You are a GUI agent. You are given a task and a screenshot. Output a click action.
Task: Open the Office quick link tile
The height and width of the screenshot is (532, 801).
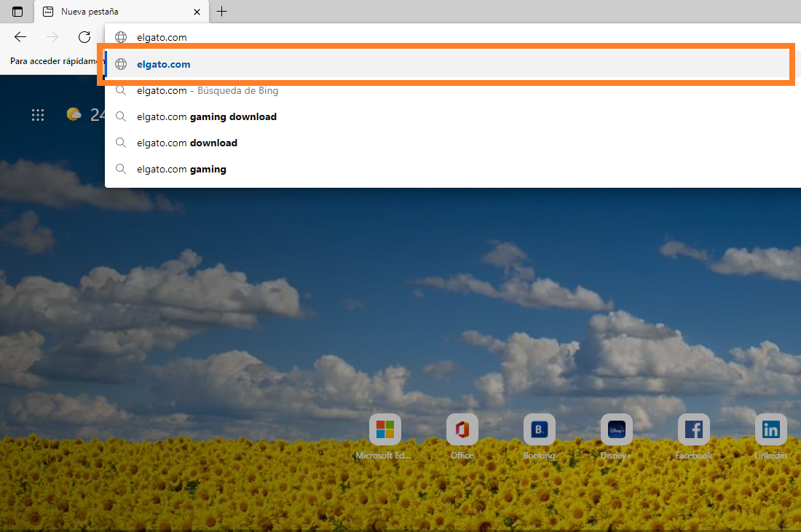(462, 430)
